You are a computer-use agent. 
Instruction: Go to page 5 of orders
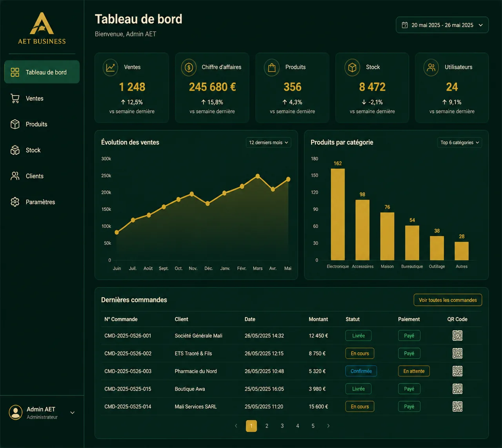click(313, 426)
